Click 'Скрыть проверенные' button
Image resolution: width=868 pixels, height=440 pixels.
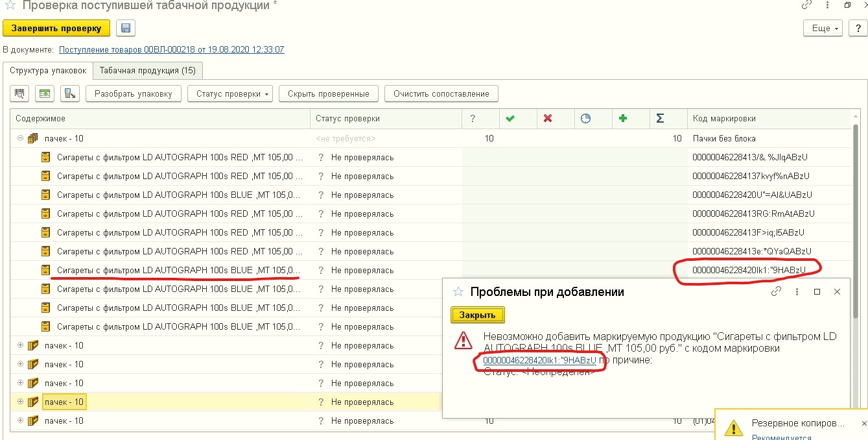click(328, 93)
